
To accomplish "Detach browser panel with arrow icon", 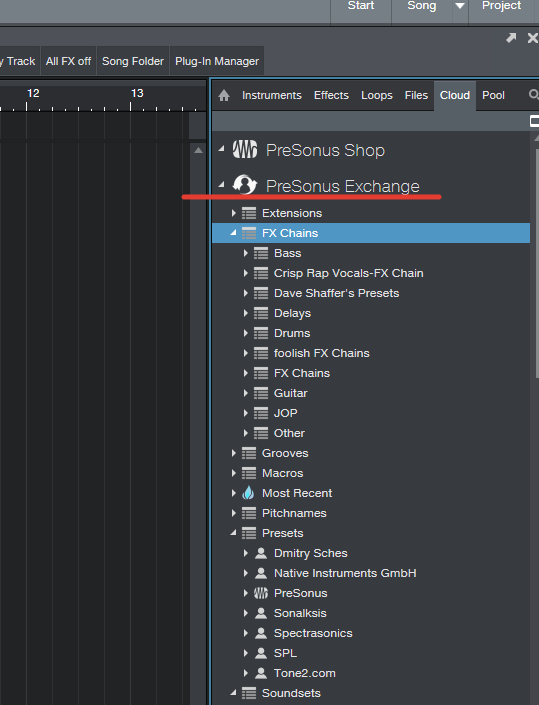I will tap(511, 38).
